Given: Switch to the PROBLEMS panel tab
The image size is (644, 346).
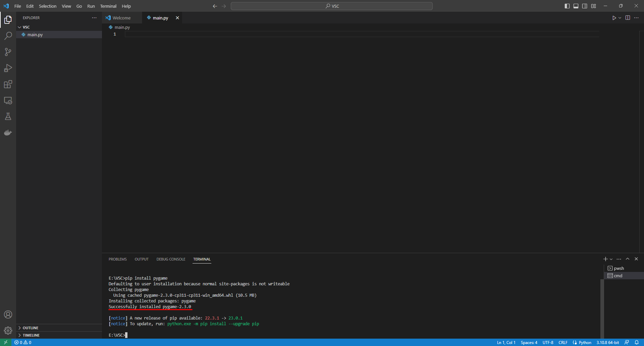Looking at the screenshot, I should (118, 259).
